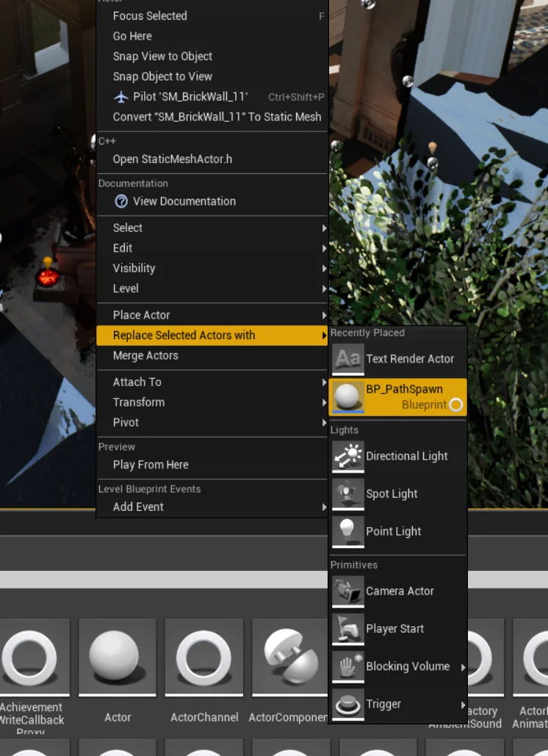The image size is (548, 756).
Task: Click the Camera Actor icon
Action: click(x=347, y=591)
